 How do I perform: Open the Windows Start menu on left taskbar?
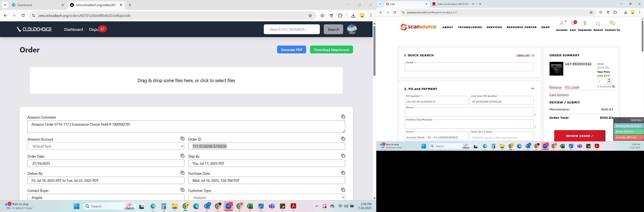76,206
